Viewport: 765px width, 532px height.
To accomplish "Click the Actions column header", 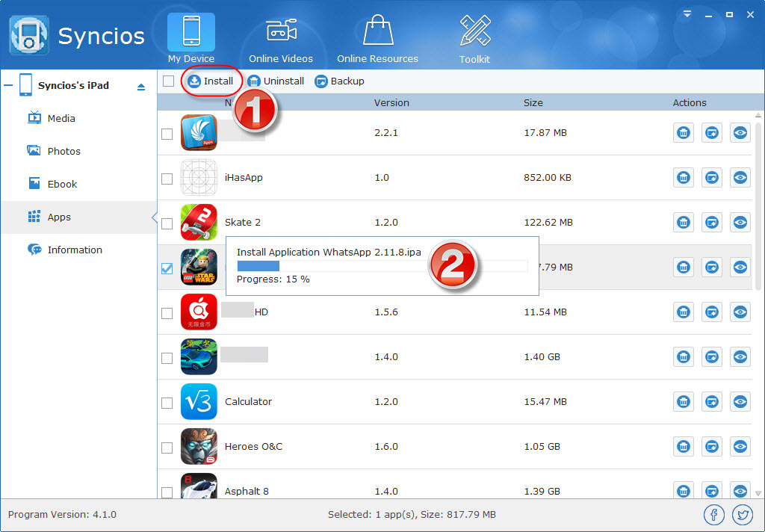I will (x=690, y=102).
